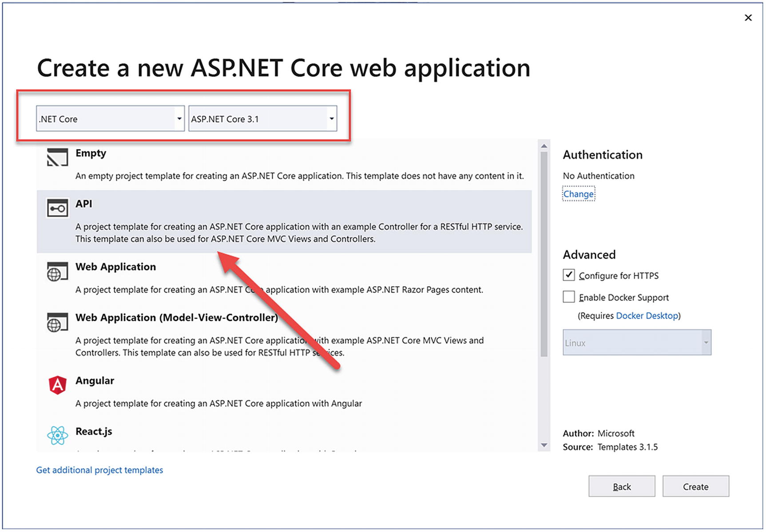Click the 'No Authentication' text
This screenshot has width=766, height=532.
[599, 176]
